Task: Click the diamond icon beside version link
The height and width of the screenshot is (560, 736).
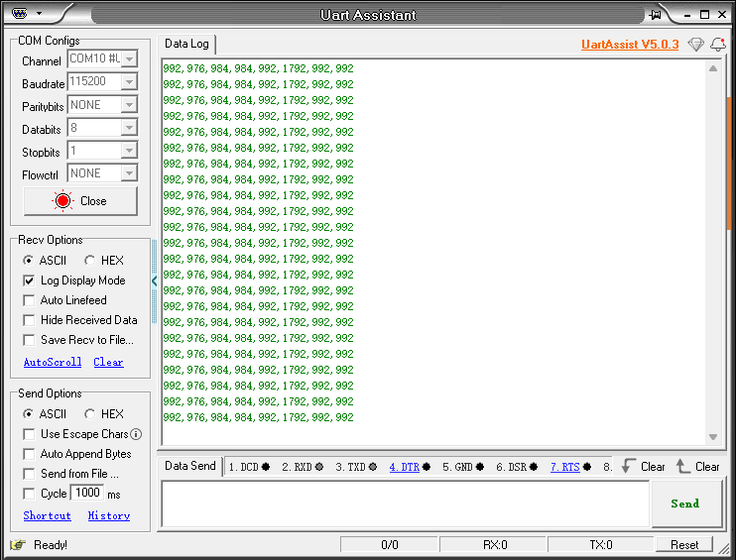Action: (695, 44)
